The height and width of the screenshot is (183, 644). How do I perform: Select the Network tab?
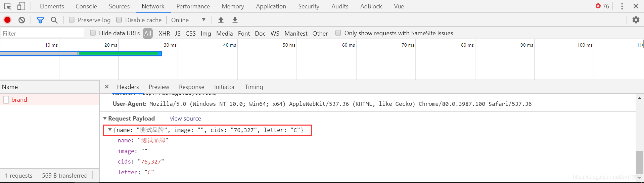(153, 6)
